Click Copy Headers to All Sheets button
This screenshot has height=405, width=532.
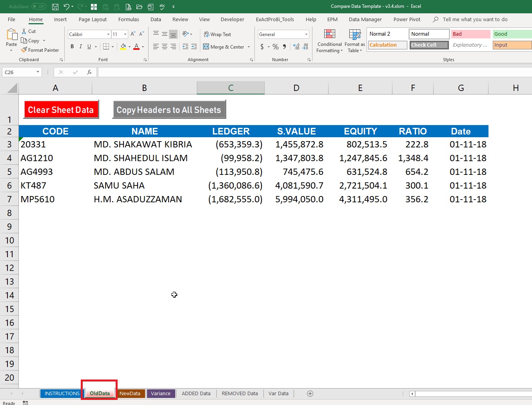tap(169, 110)
